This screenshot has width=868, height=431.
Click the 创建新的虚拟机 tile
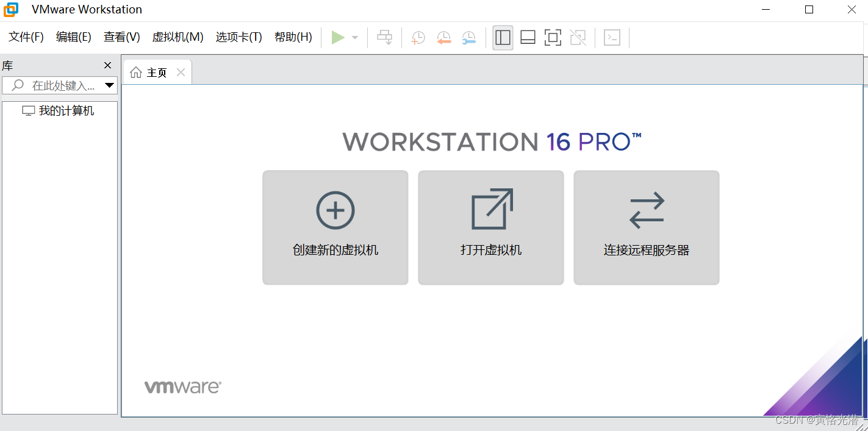335,227
